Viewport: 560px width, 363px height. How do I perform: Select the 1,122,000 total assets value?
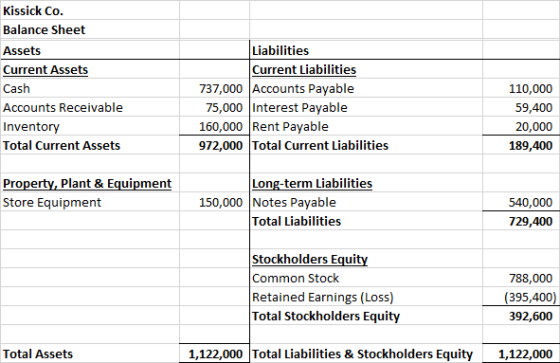click(x=216, y=354)
